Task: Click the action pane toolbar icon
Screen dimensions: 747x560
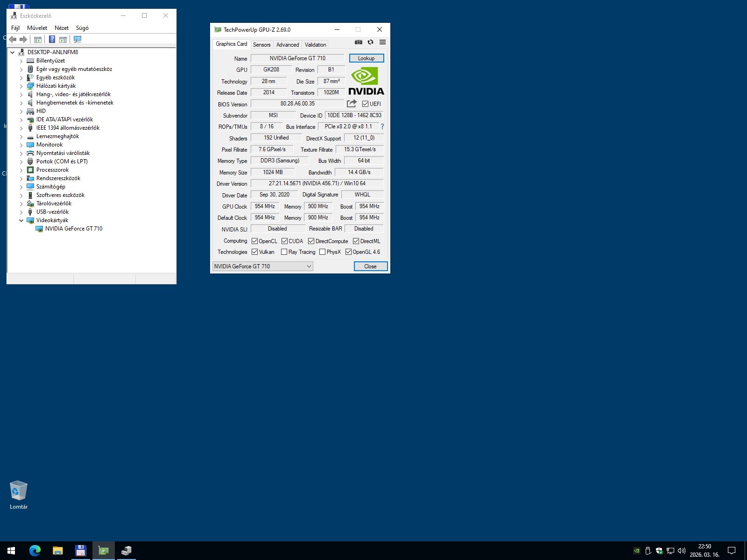Action: (63, 40)
